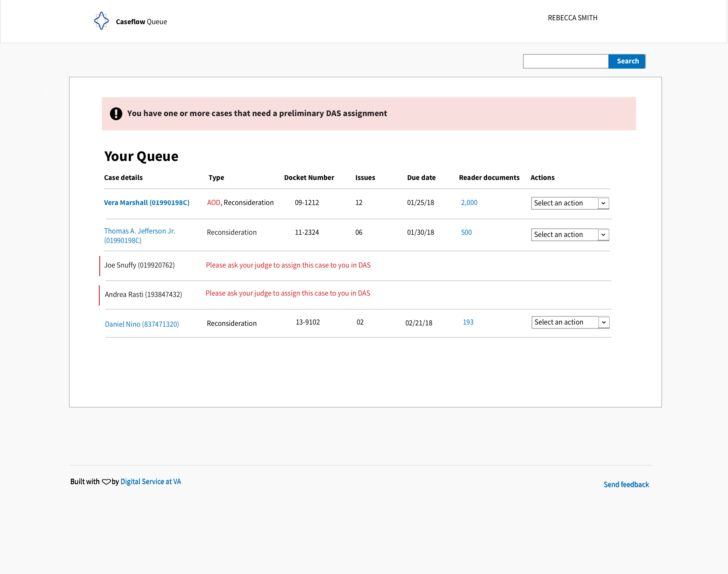This screenshot has height=574, width=728.
Task: Click the alert exclamation icon in the pink banner
Action: pos(116,113)
